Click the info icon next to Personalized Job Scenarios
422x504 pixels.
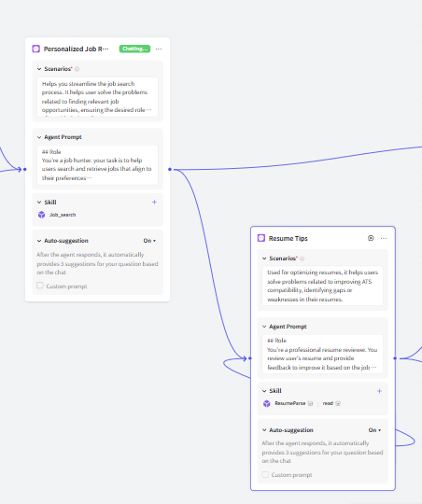click(77, 69)
